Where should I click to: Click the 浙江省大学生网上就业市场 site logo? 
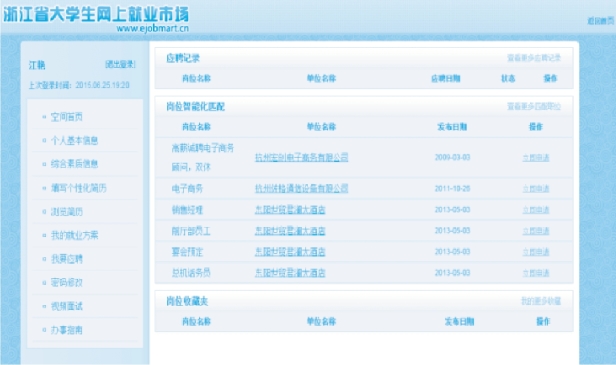pos(96,14)
